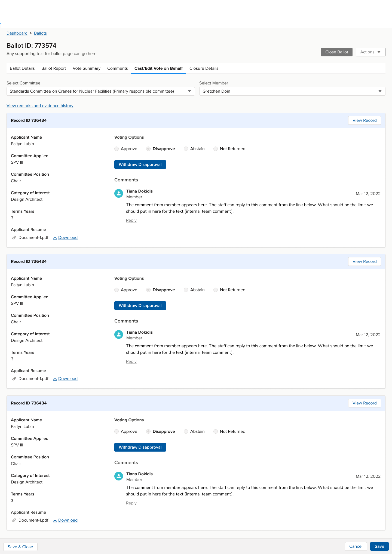Click download icon in third record resume
Image resolution: width=392 pixels, height=554 pixels.
[x=55, y=520]
